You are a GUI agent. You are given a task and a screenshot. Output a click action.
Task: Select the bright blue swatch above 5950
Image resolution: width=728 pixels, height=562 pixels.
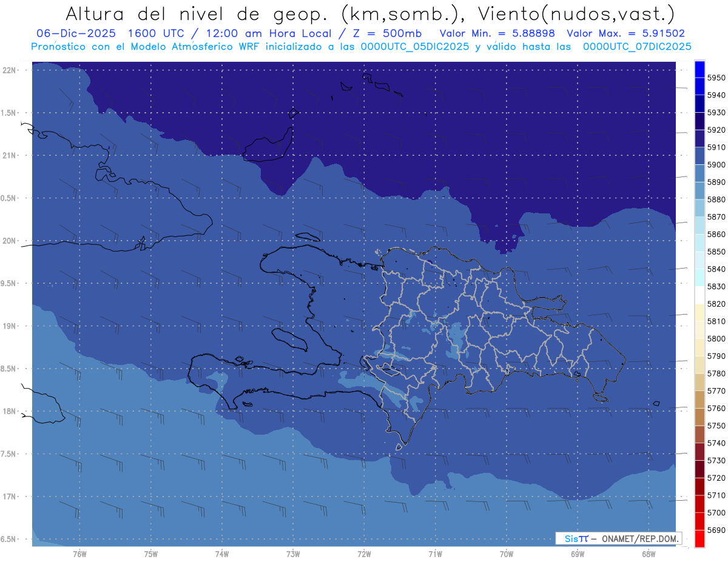(x=699, y=69)
